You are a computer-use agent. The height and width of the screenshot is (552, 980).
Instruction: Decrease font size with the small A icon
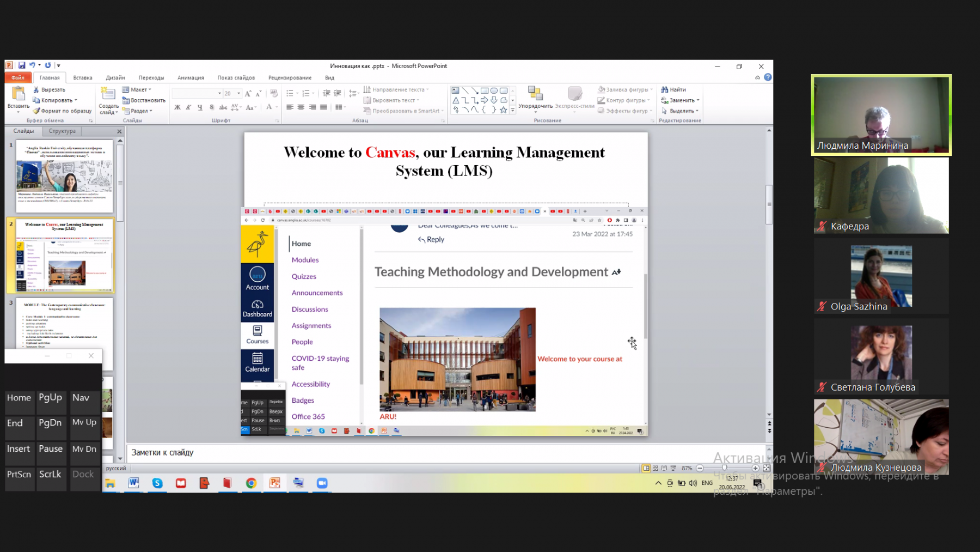coord(259,94)
